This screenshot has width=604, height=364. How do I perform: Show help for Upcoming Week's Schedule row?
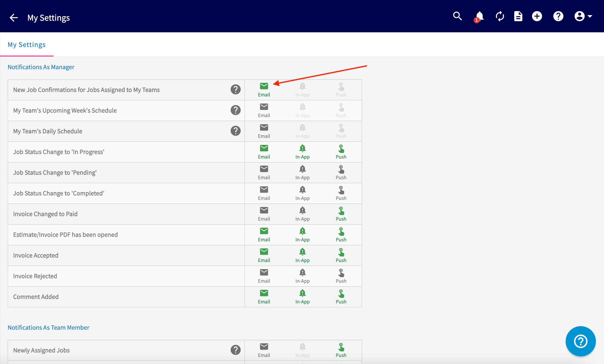(236, 110)
